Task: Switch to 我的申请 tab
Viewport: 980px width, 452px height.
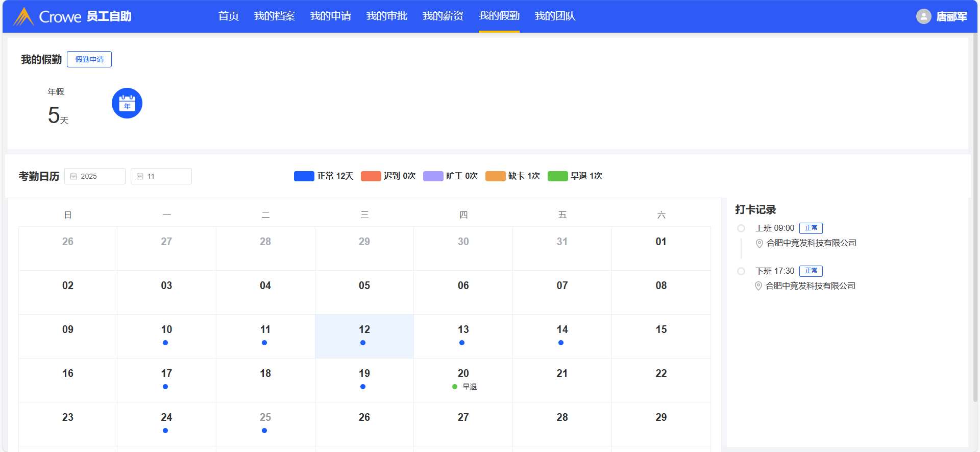Action: [x=330, y=16]
